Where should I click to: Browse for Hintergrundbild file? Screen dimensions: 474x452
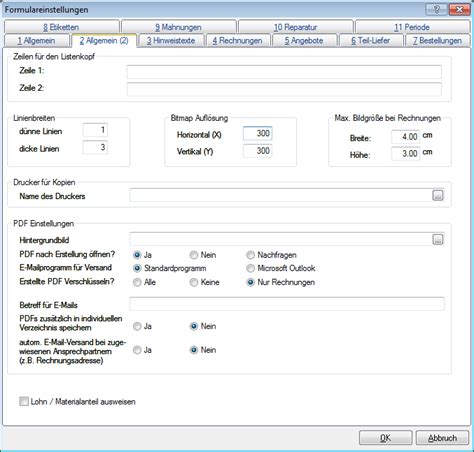438,239
